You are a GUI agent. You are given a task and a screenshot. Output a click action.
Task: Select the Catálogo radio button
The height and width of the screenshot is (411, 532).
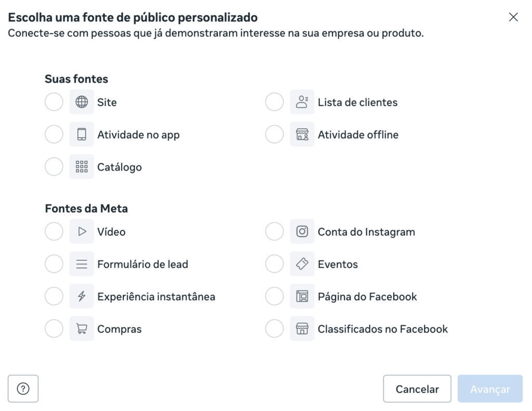point(54,167)
